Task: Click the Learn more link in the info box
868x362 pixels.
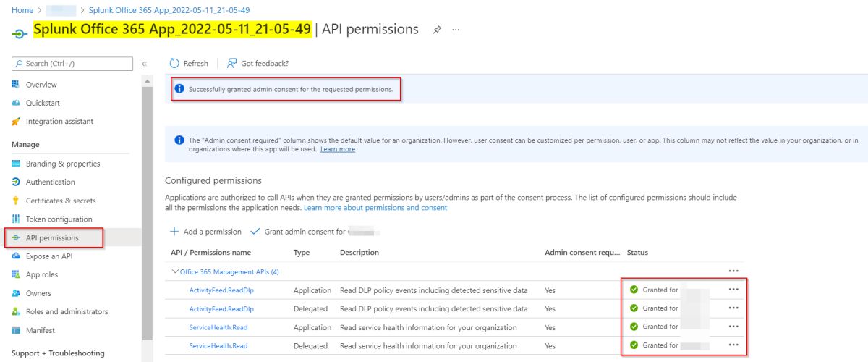Action: 338,149
